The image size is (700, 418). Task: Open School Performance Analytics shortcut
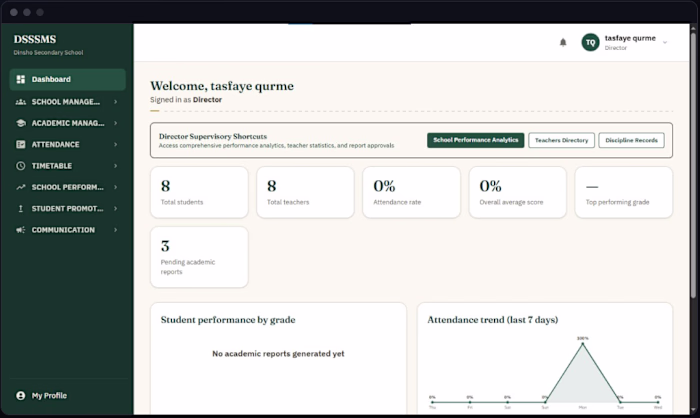pyautogui.click(x=475, y=140)
